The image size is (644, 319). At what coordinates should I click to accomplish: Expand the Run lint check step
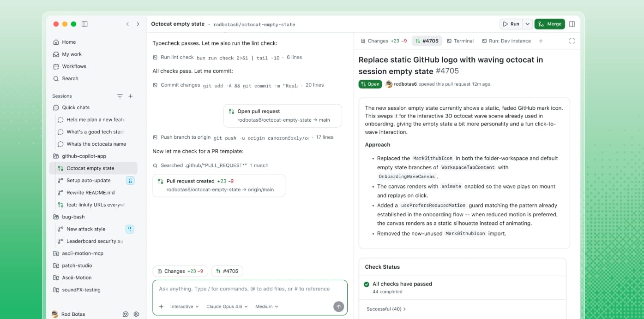pyautogui.click(x=227, y=57)
